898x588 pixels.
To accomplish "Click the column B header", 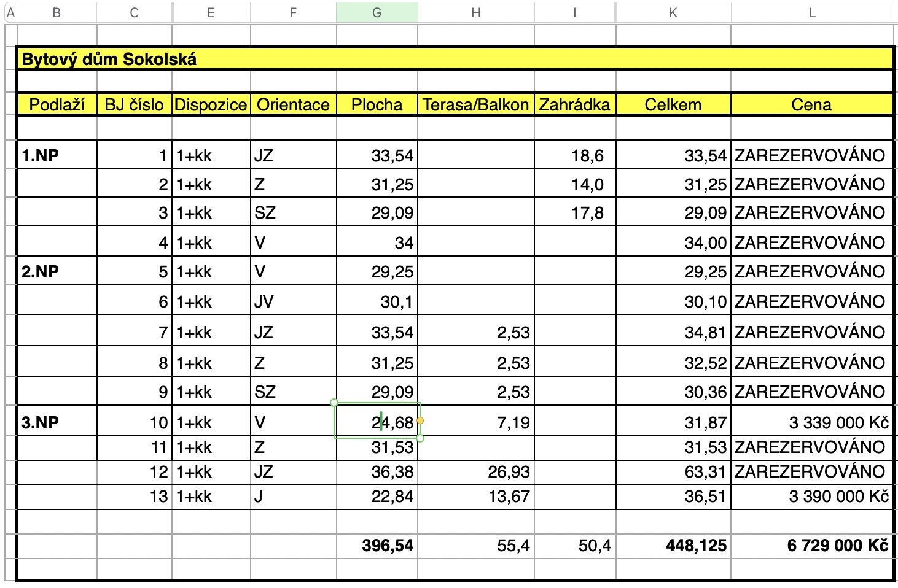I will pyautogui.click(x=57, y=13).
